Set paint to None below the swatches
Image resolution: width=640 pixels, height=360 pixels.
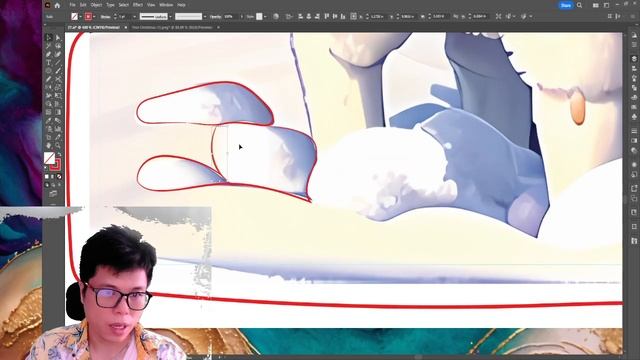[59, 177]
